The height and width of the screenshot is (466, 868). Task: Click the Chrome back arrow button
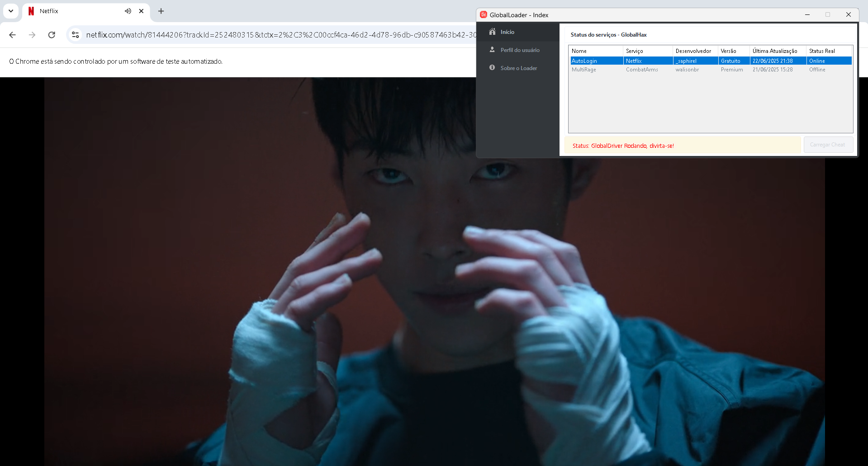[12, 35]
